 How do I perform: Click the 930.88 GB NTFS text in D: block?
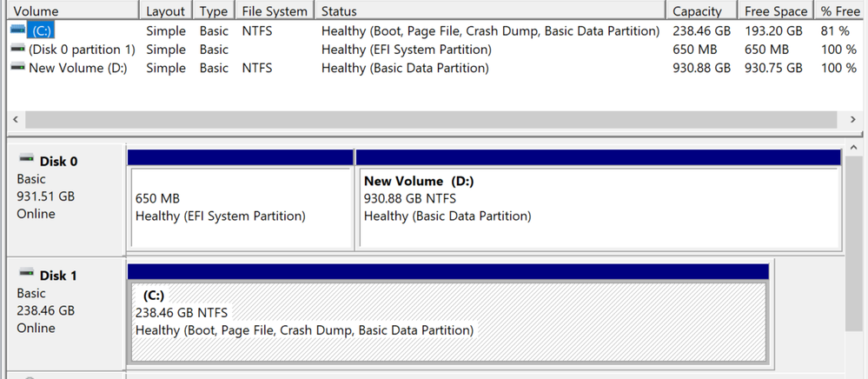click(409, 198)
